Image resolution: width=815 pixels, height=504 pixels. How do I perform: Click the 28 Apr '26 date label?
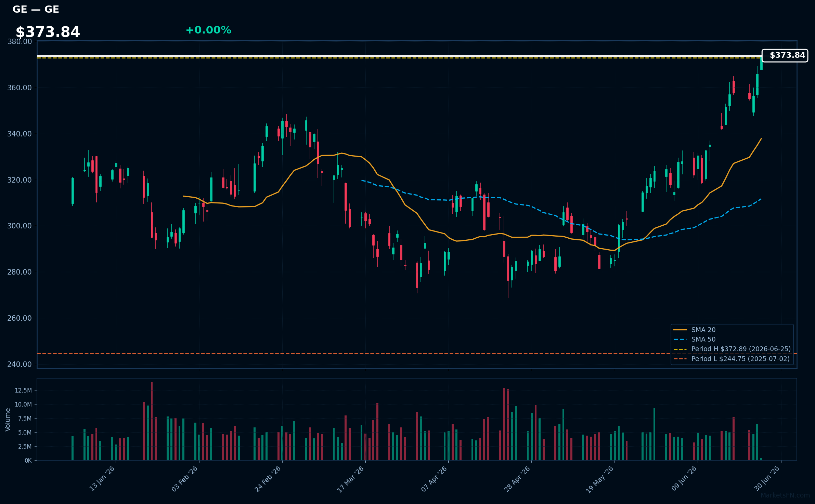click(517, 479)
